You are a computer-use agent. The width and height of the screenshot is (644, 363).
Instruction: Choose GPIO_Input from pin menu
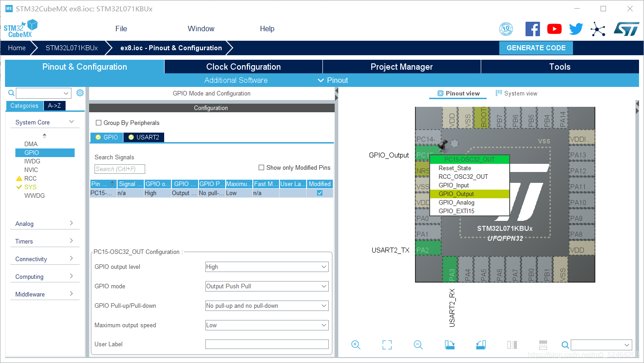coord(469,185)
